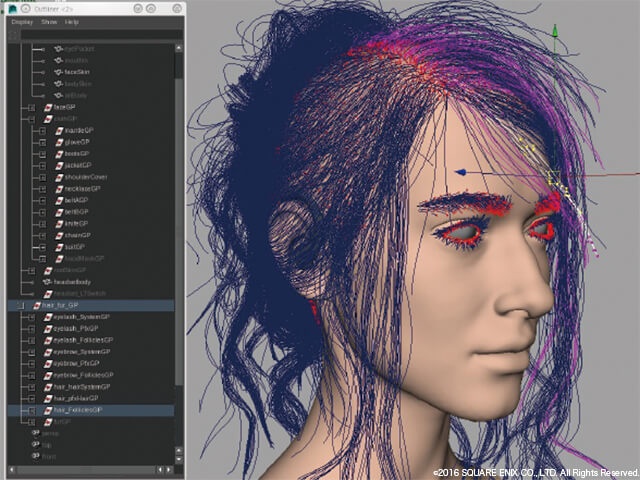
Task: Click the blue Z-axis manipulator arrow
Action: [461, 173]
